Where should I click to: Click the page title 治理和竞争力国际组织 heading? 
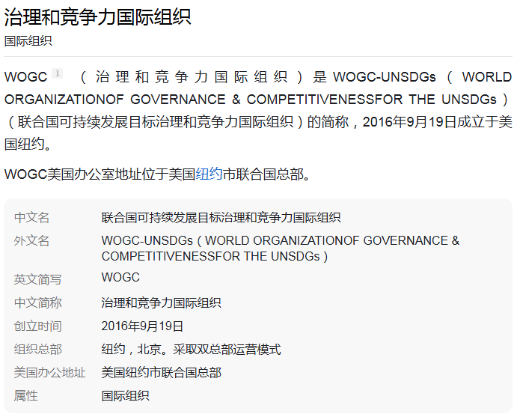(97, 17)
